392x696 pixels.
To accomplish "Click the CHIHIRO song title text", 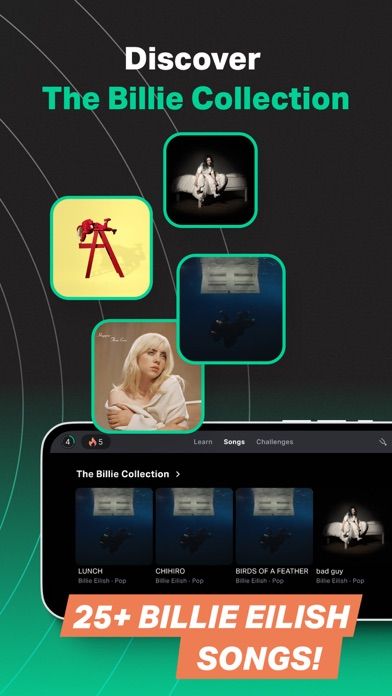I will 170,571.
